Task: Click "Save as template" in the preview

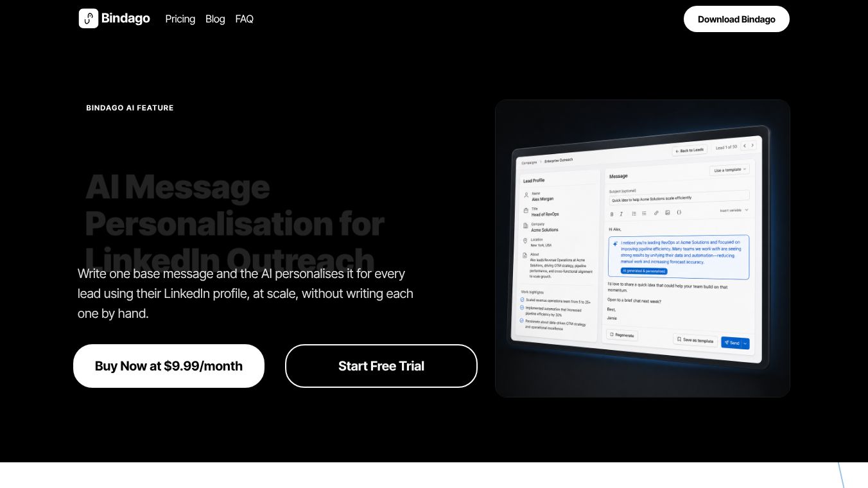Action: pyautogui.click(x=695, y=340)
